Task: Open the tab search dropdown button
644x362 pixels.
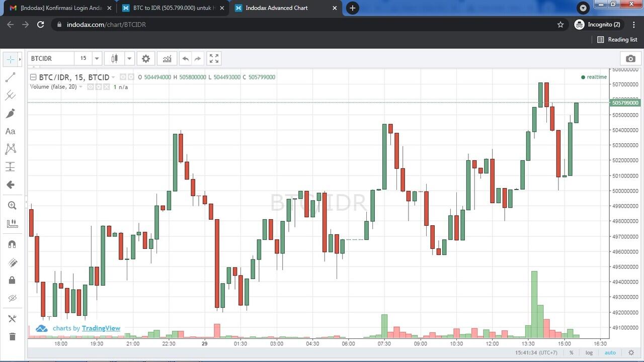Action: 583,8
